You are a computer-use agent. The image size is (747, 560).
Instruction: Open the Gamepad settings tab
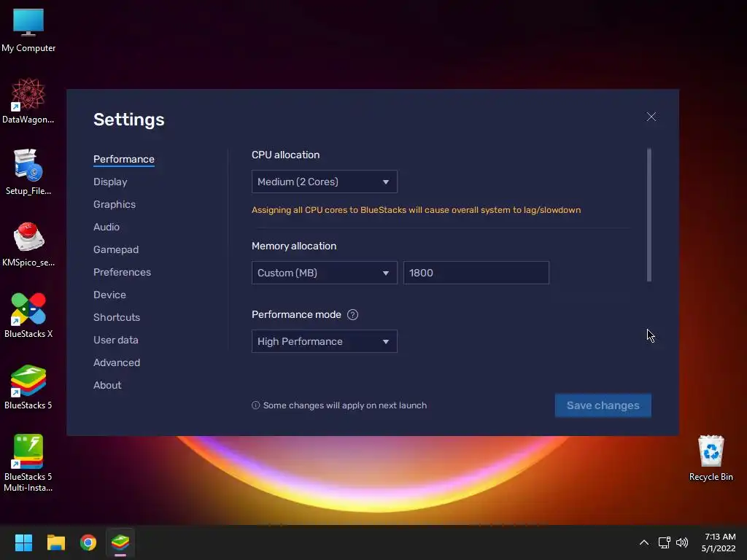(116, 249)
